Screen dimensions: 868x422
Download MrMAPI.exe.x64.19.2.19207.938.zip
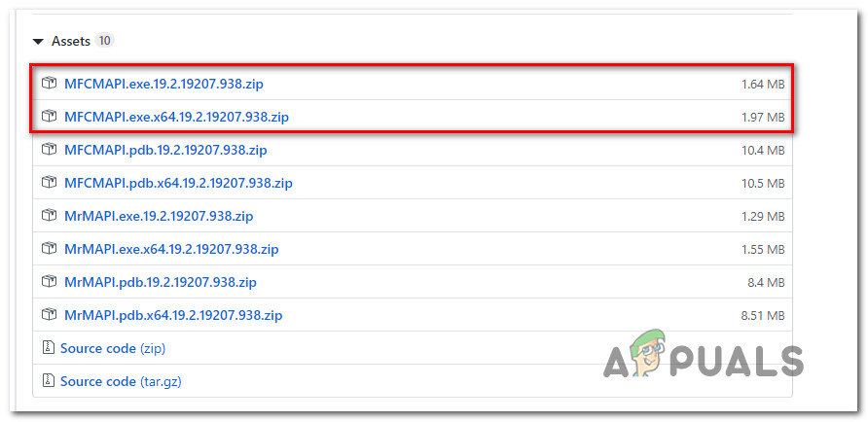tap(171, 250)
